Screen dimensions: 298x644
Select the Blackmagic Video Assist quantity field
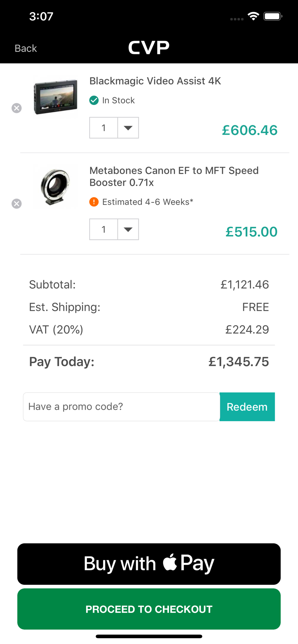coord(104,128)
